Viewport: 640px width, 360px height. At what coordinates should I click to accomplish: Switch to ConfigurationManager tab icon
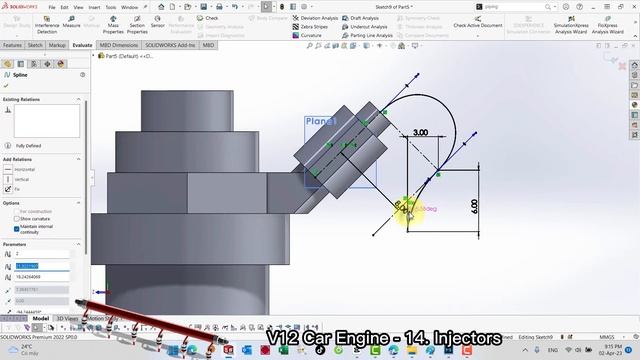coord(34,64)
